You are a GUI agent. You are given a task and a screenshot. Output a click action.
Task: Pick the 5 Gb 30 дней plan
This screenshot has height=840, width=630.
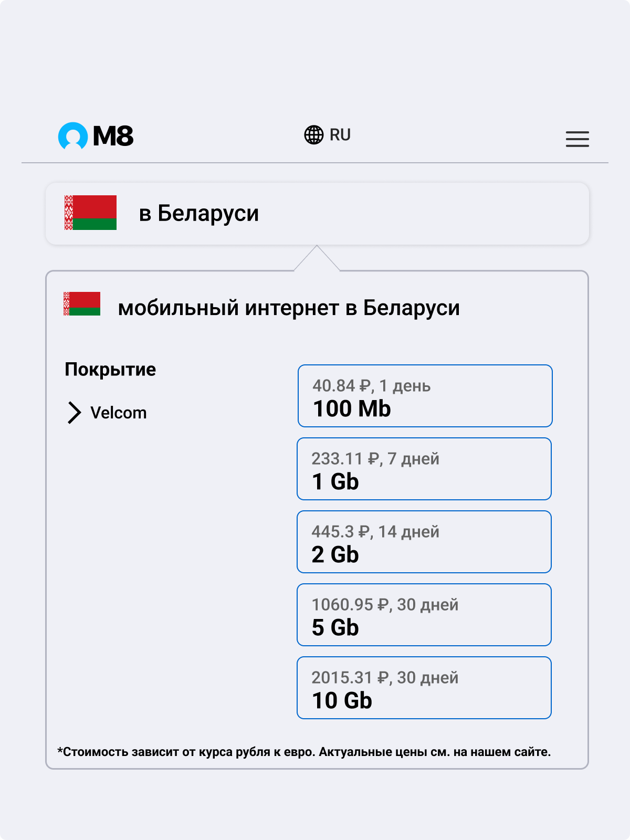point(424,615)
